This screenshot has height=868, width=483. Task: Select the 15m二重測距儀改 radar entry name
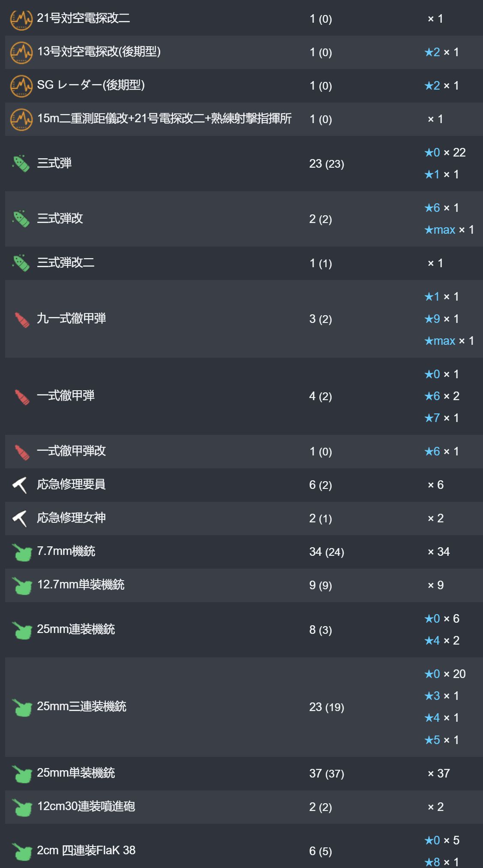click(165, 118)
